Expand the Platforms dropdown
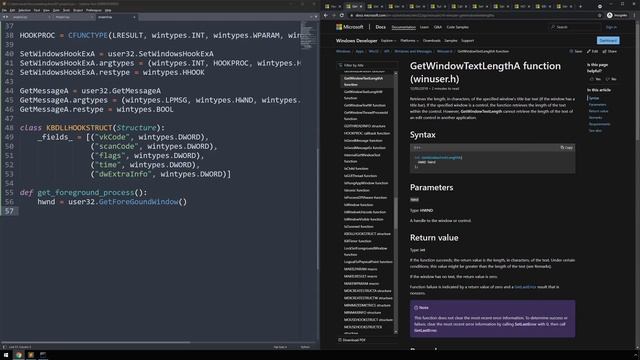Screen dimensions: 640x360 click(x=409, y=41)
